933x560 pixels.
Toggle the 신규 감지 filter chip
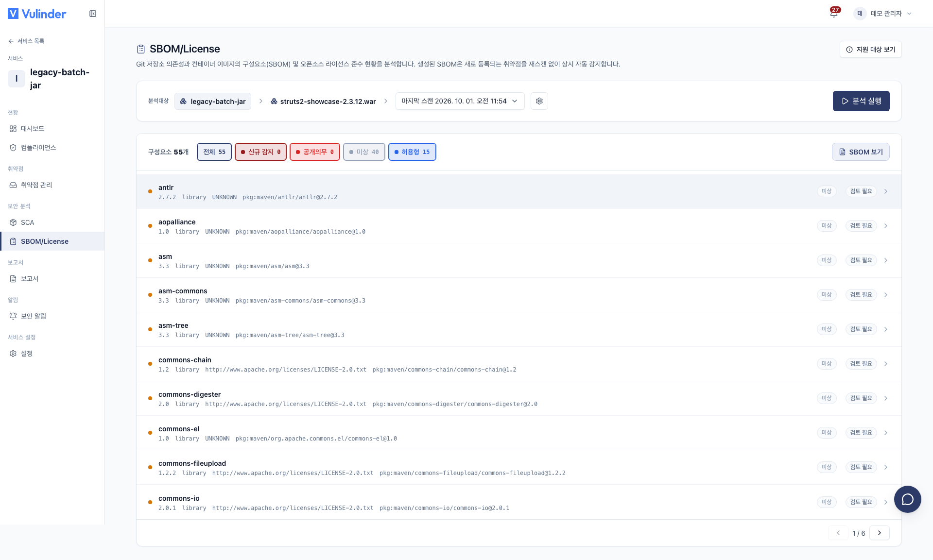click(260, 152)
